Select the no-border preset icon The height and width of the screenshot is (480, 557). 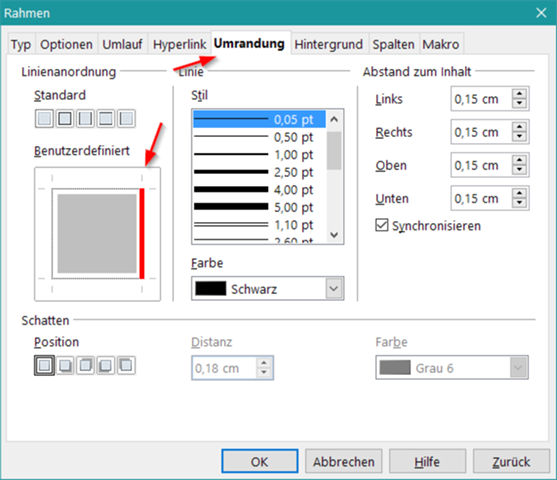coord(44,118)
